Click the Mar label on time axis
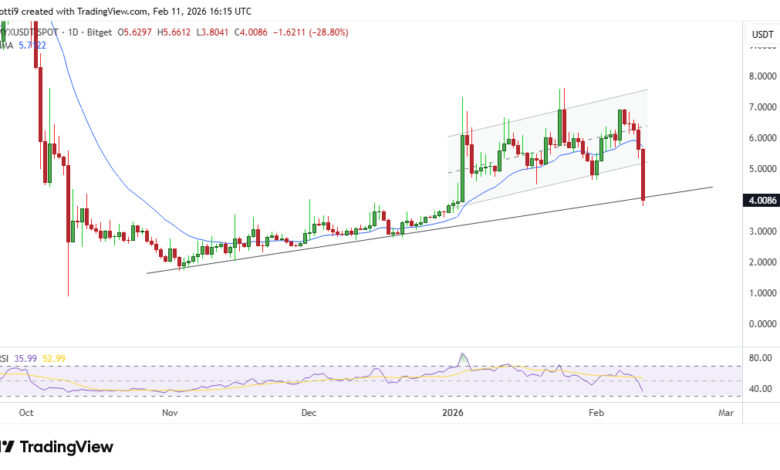Viewport: 780px width, 470px height. [725, 411]
